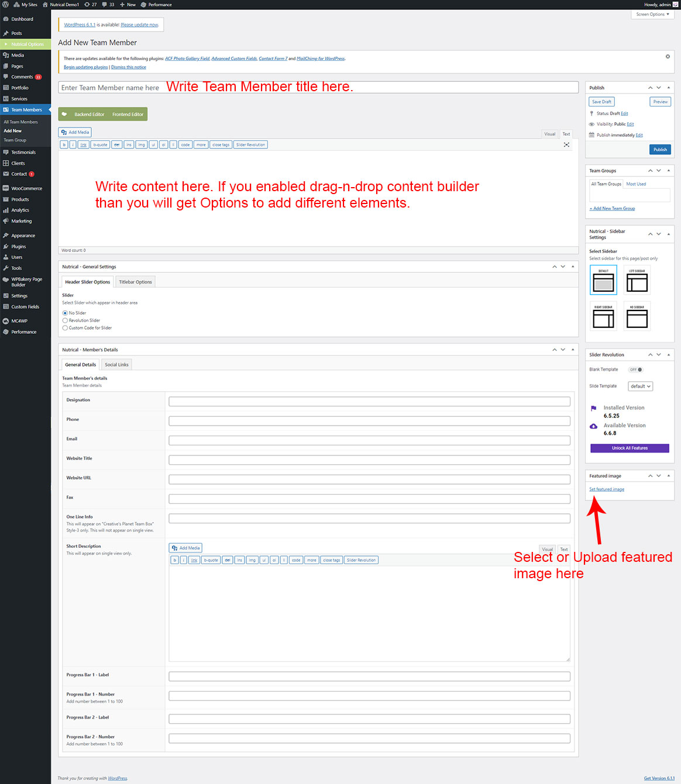Screen dimensions: 681x784
Task: Select the Revolution Slider radio option
Action: (x=65, y=320)
